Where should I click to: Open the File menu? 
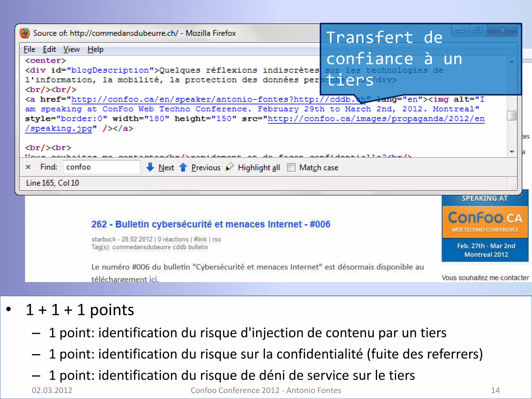29,49
